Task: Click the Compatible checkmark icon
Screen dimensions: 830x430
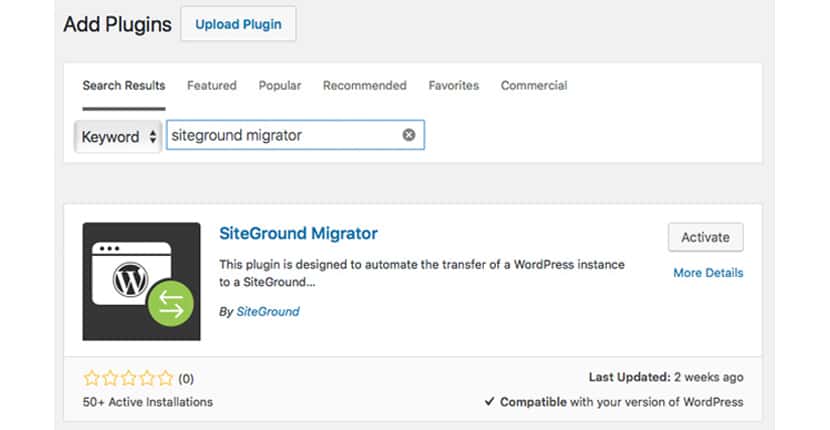Action: (x=490, y=402)
